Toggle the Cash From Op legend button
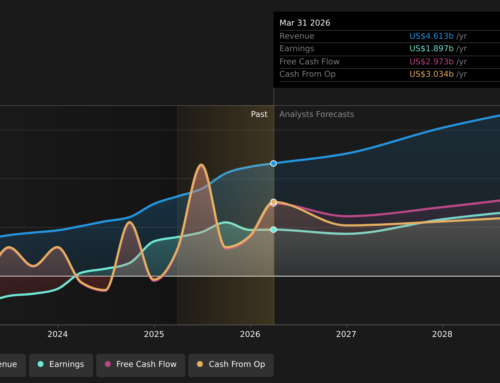Viewport: 500px width, 383px height. pos(231,365)
